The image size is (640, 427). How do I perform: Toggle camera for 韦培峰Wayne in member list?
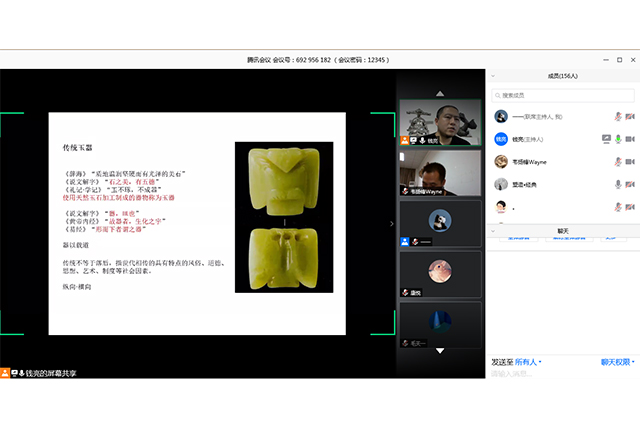630,162
